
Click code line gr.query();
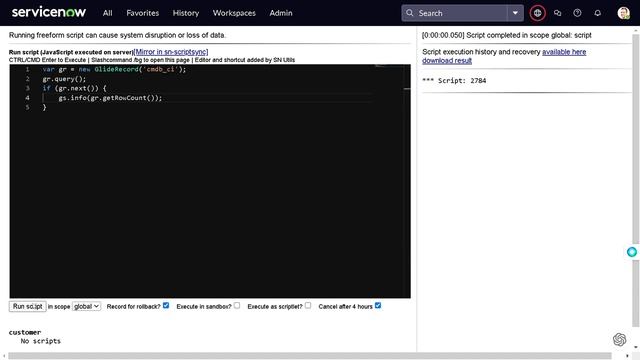tap(64, 79)
